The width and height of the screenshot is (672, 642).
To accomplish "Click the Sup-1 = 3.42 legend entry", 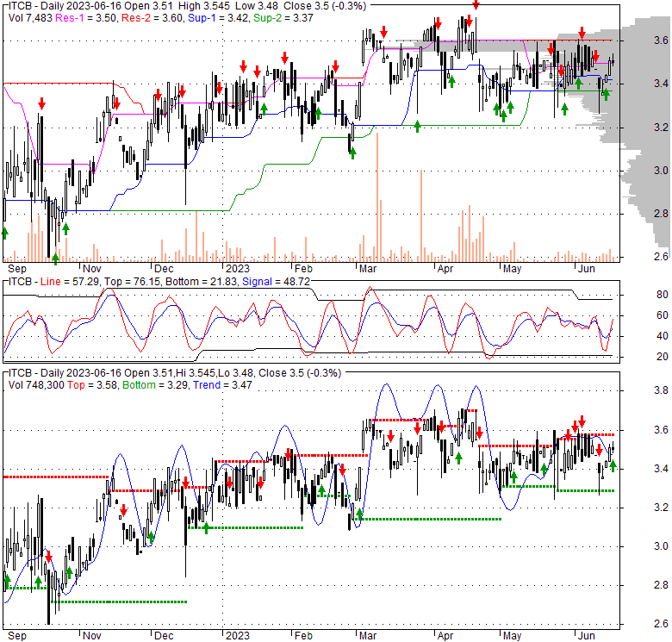I will click(x=219, y=18).
